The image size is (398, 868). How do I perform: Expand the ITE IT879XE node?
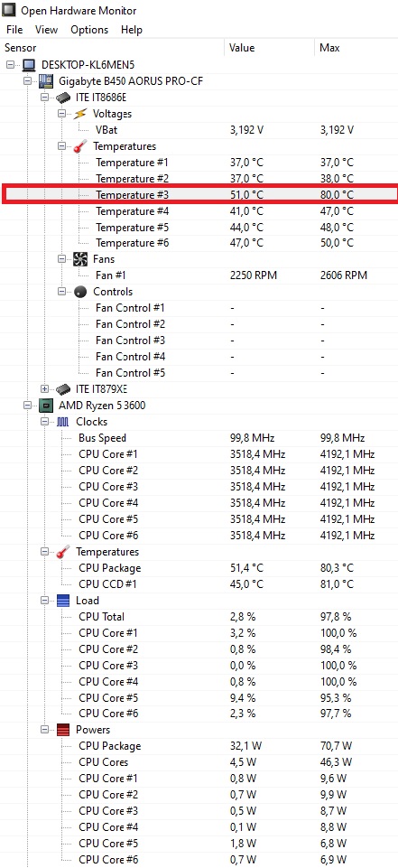click(45, 389)
